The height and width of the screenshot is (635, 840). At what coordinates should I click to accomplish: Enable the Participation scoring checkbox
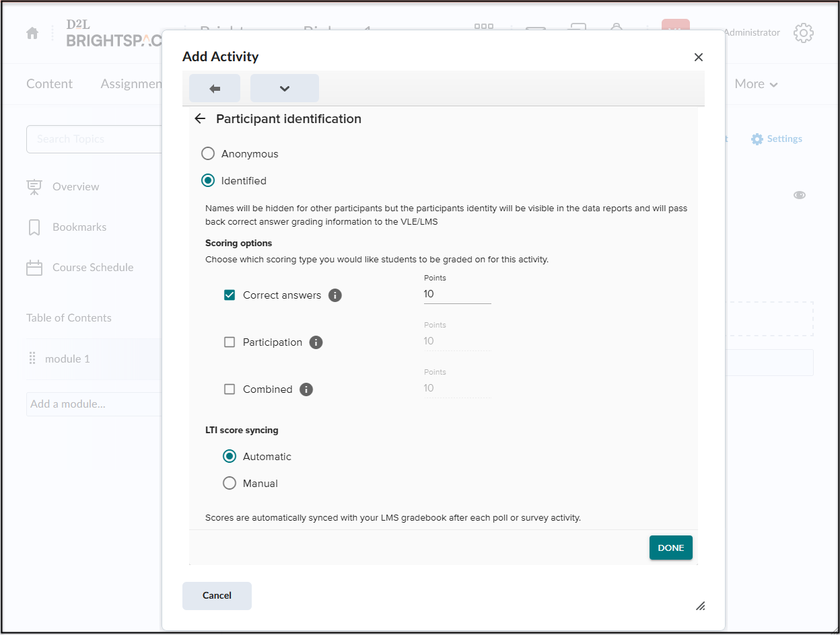[x=230, y=342]
